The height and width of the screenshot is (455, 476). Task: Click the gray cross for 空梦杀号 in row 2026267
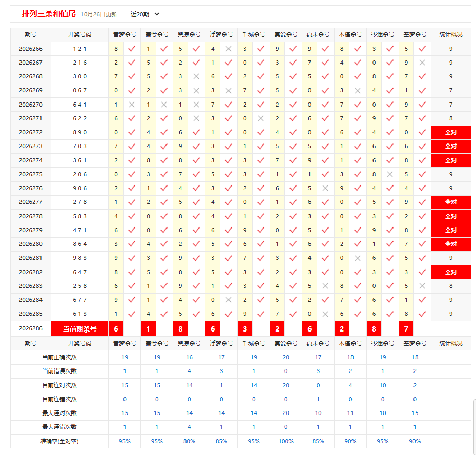(422, 63)
